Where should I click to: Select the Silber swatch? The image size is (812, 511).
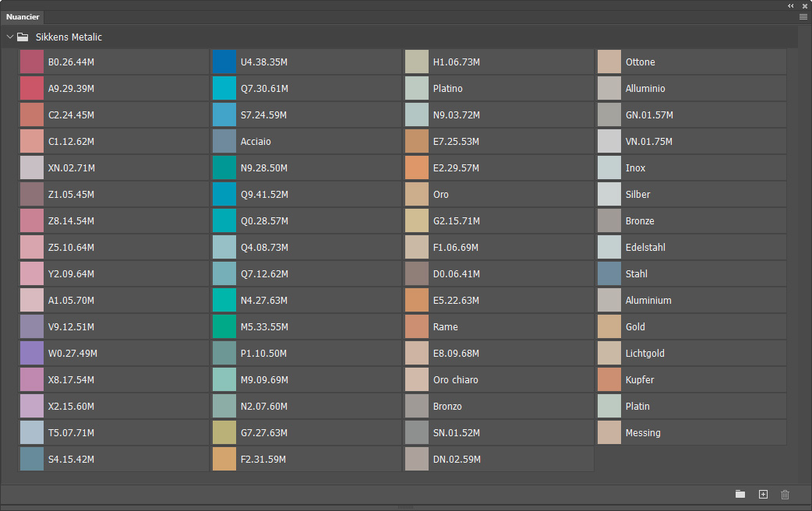[609, 194]
